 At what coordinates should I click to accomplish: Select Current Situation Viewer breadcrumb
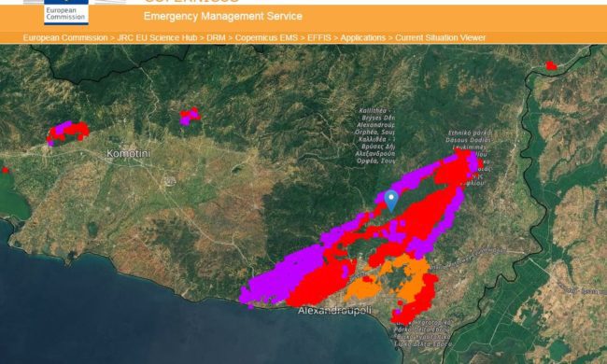click(440, 38)
